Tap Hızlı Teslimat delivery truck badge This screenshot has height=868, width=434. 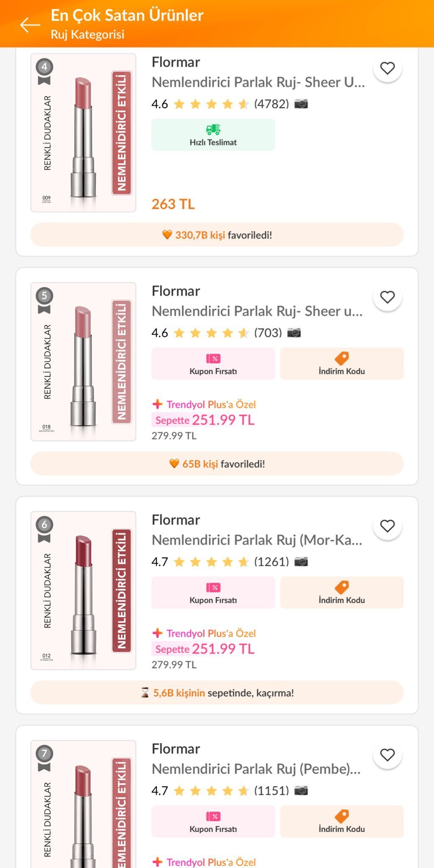click(x=213, y=135)
